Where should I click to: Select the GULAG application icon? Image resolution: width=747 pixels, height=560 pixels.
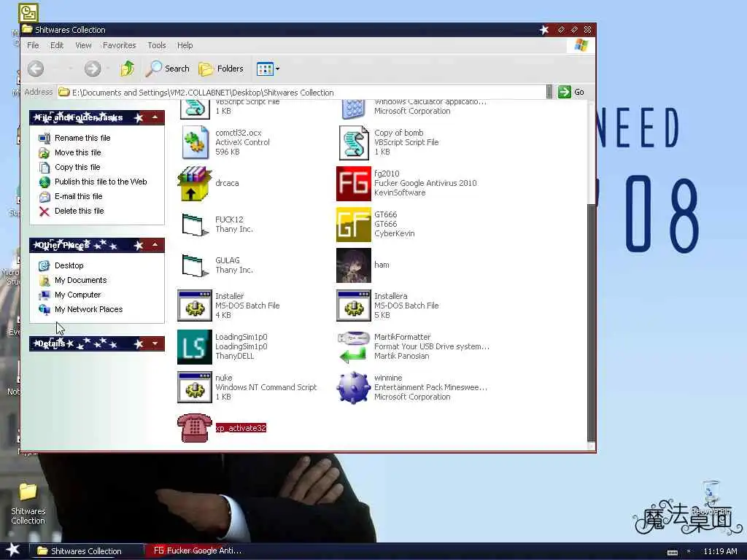click(195, 265)
